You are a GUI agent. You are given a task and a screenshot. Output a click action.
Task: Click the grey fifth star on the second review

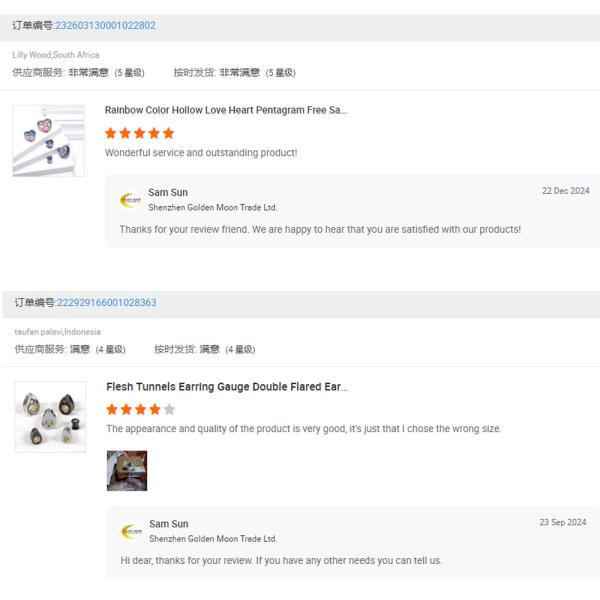pos(169,409)
